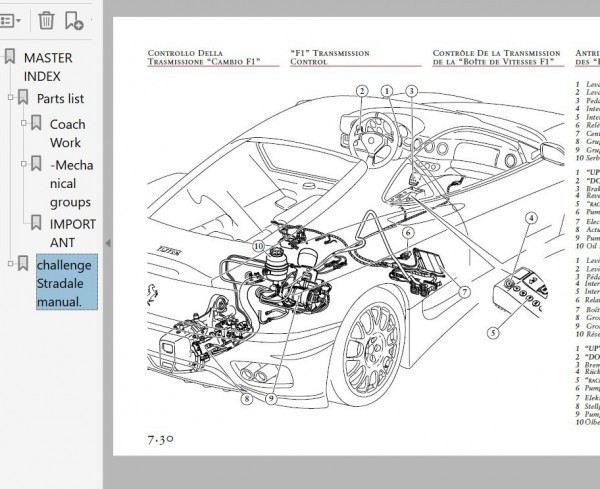Collapse the bookmarks panel with side arrow
Screen dimensions: 600x489
(x=108, y=243)
